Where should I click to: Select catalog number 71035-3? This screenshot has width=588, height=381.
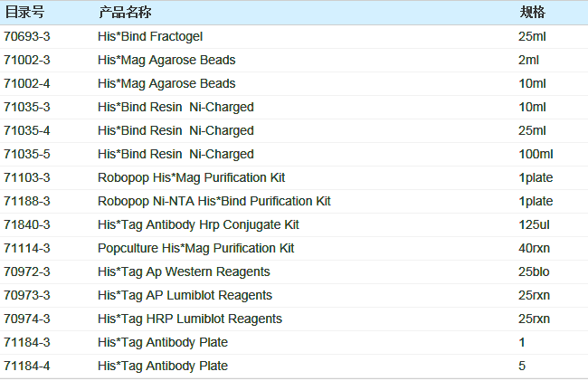[x=27, y=108]
